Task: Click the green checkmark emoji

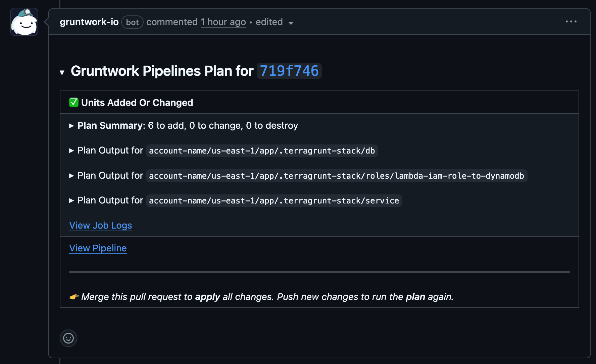Action: pos(74,102)
